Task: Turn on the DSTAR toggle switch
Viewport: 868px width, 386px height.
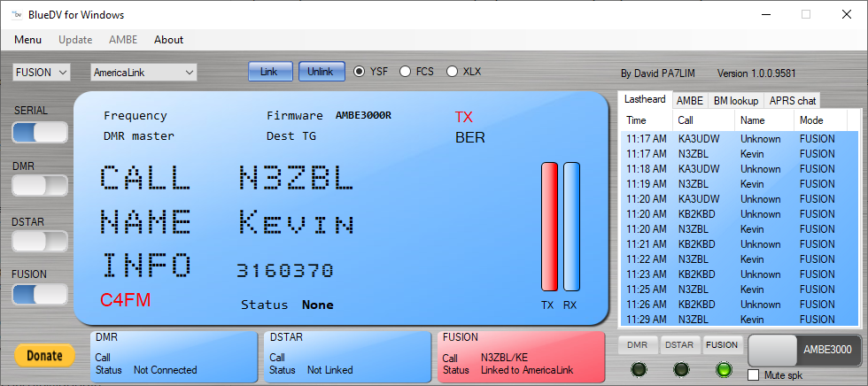Action: tap(40, 240)
